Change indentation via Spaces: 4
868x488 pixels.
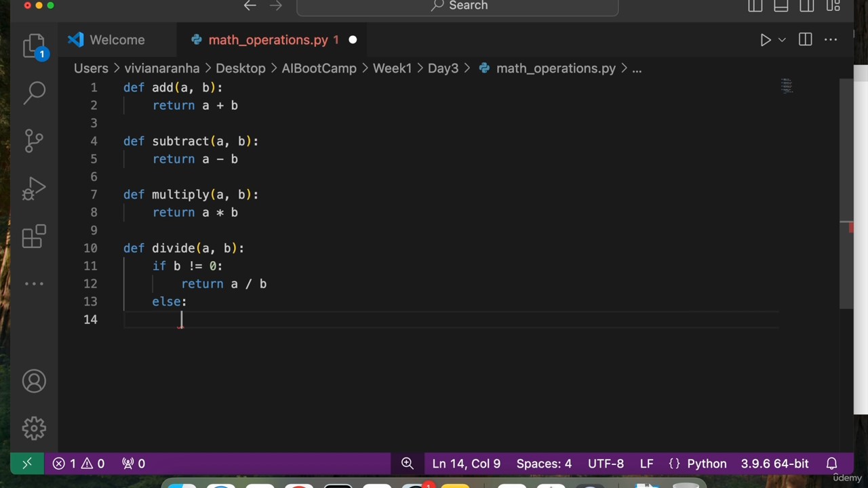coord(544,464)
